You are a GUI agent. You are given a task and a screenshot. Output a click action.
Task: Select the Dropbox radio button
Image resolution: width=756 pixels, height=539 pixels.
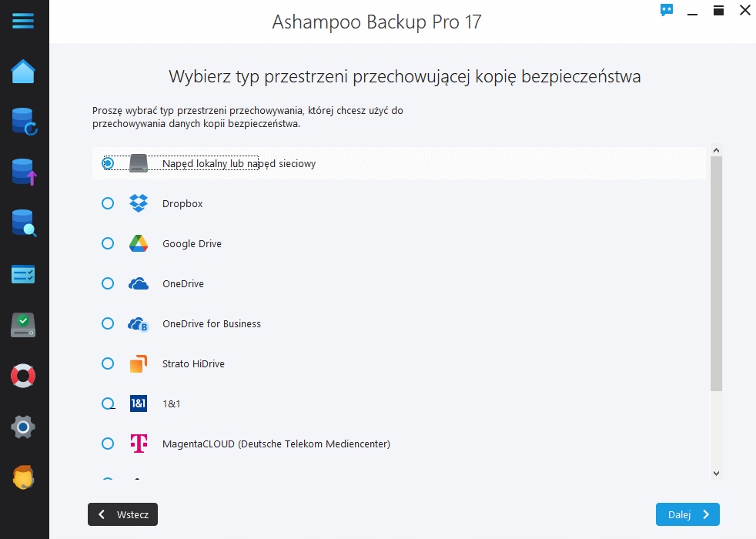point(108,203)
